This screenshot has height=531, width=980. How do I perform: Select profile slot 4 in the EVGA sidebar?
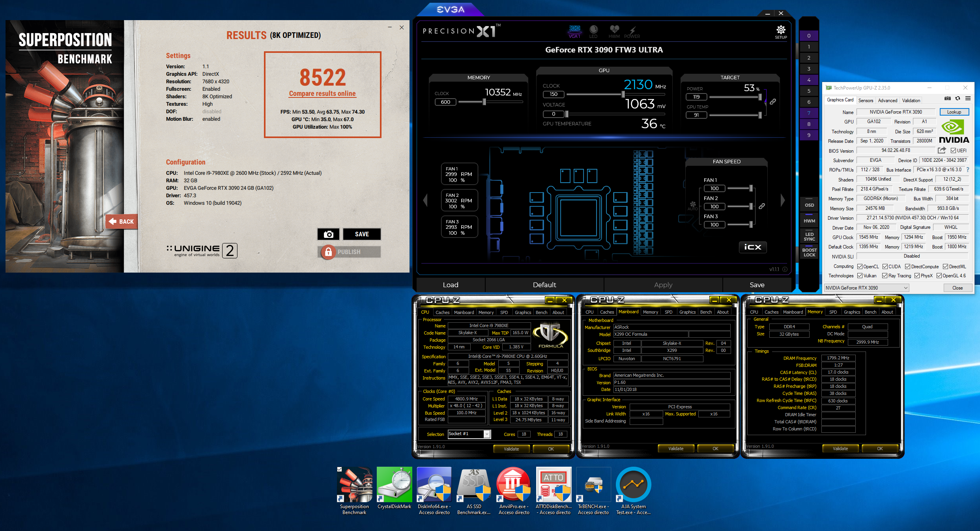(x=809, y=80)
